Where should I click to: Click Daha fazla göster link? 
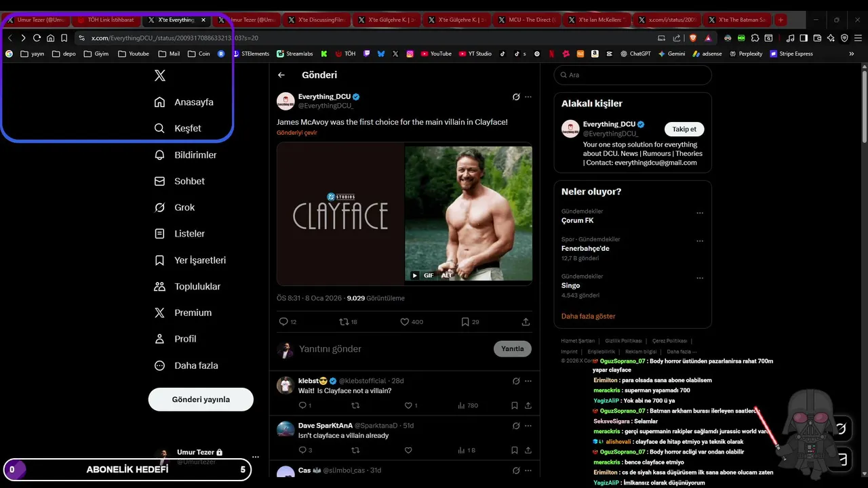pyautogui.click(x=589, y=317)
